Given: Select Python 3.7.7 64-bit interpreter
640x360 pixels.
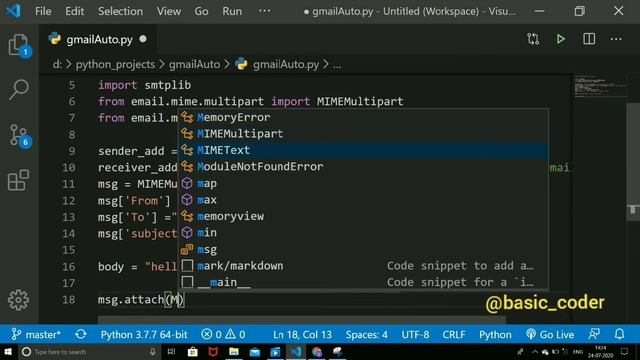Looking at the screenshot, I should point(144,334).
